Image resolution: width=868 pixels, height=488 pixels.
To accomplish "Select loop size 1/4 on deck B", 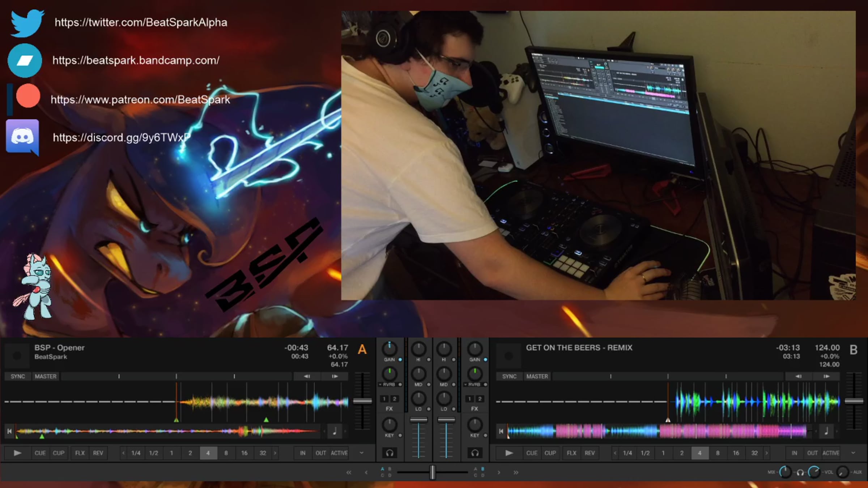I will point(627,453).
